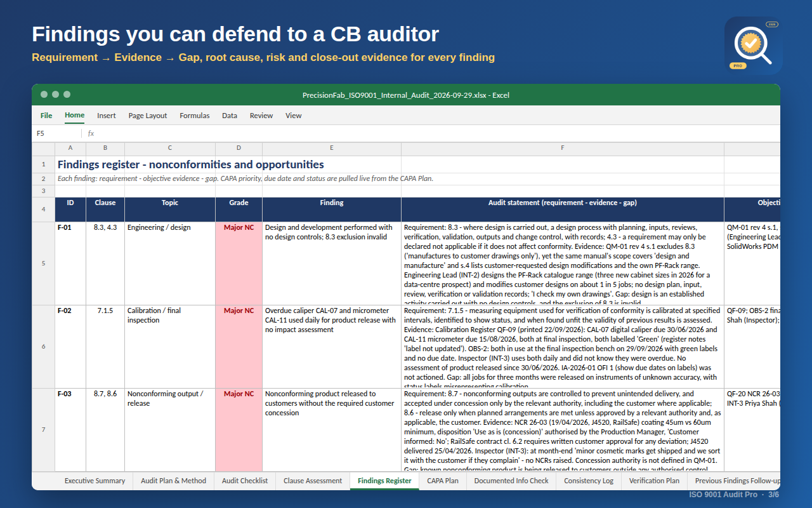Go to the Verification Plan sheet
Viewport: 812px width, 508px height.
click(x=654, y=481)
